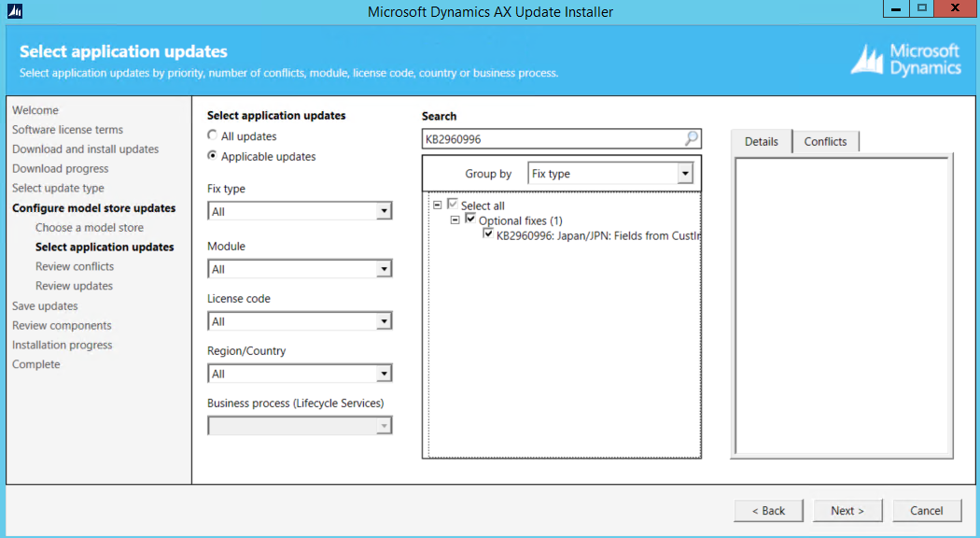
Task: Click the Microsoft Dynamics logo
Action: click(905, 60)
